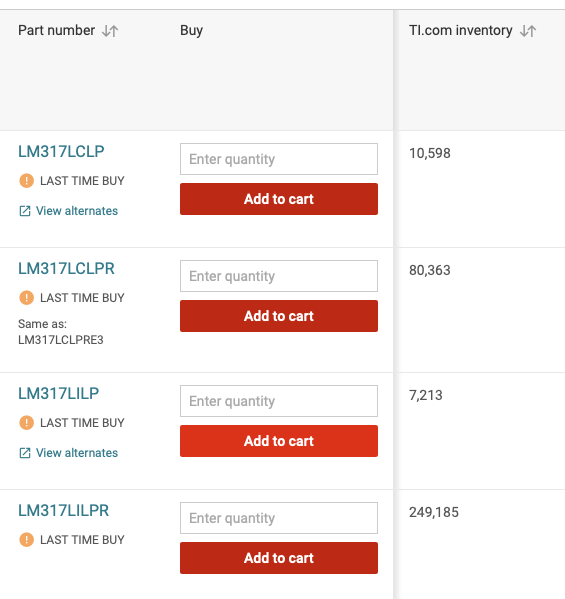Open the LM317LILP part link

(x=58, y=393)
